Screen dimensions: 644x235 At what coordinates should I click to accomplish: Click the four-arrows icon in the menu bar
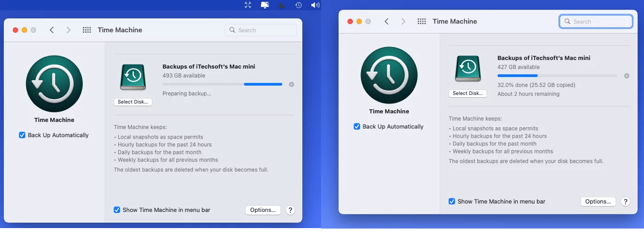tap(248, 5)
